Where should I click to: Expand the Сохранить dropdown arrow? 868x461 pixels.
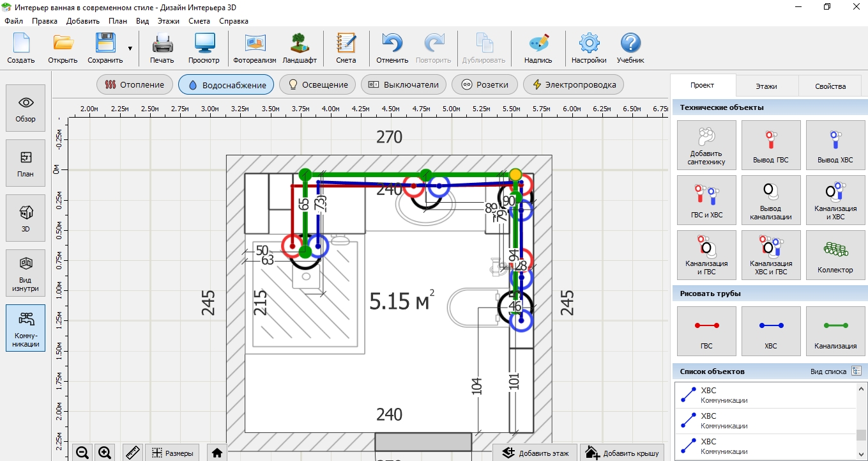pyautogui.click(x=130, y=49)
